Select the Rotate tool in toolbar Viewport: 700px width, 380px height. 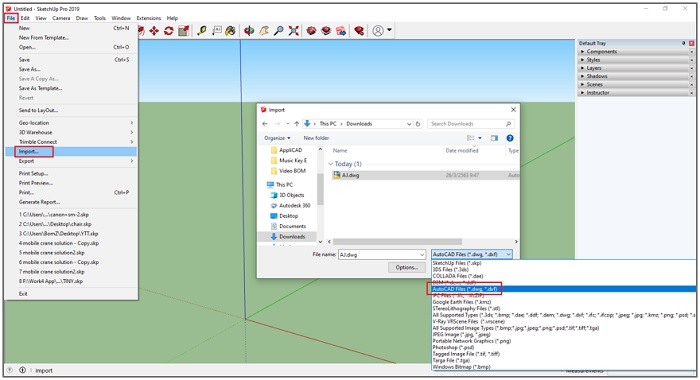click(x=169, y=31)
